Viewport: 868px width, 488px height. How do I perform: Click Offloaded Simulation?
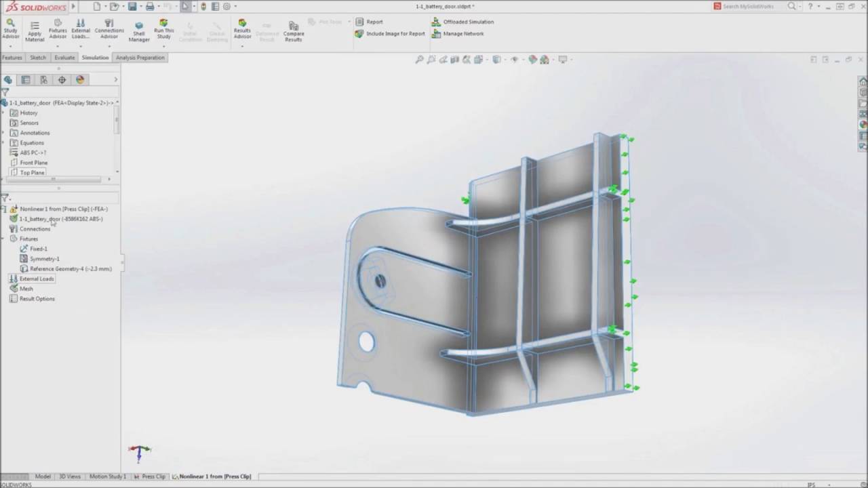[463, 22]
